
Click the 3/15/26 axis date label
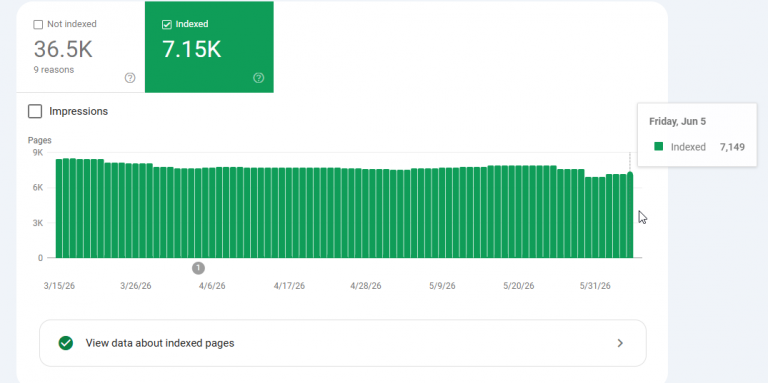(59, 286)
